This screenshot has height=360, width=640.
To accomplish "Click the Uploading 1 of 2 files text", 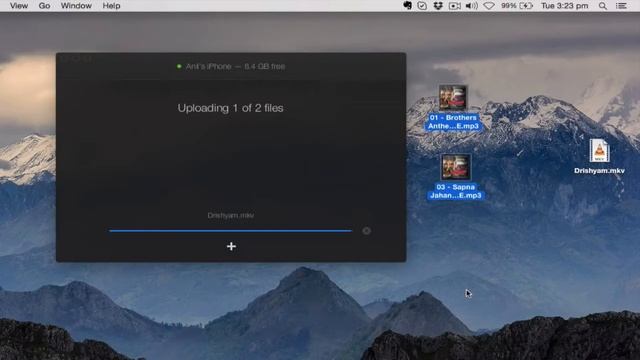I will 230,108.
